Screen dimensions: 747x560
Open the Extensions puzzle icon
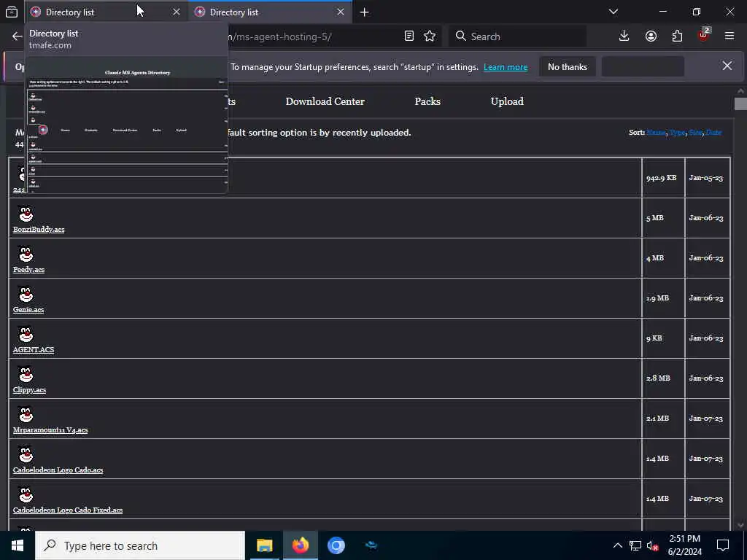[x=677, y=36]
